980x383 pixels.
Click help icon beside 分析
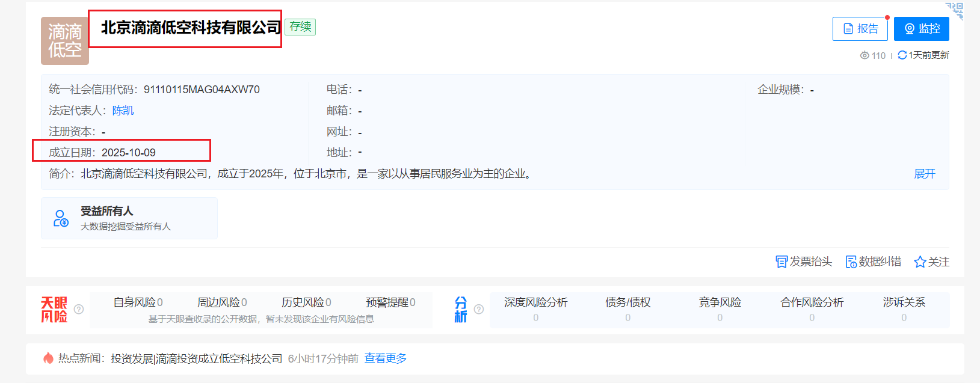(479, 309)
